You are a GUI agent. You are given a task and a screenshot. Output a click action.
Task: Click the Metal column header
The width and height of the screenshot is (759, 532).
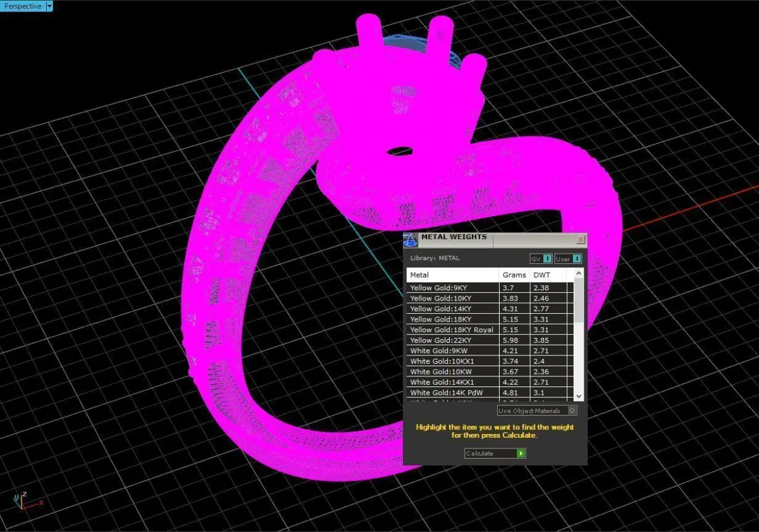453,275
